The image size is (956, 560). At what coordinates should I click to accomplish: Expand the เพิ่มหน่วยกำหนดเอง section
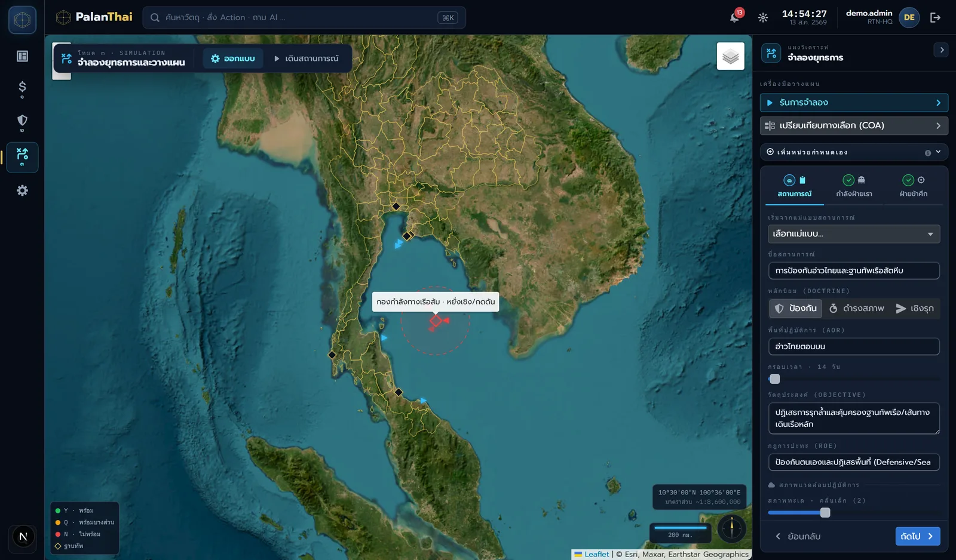pos(854,152)
